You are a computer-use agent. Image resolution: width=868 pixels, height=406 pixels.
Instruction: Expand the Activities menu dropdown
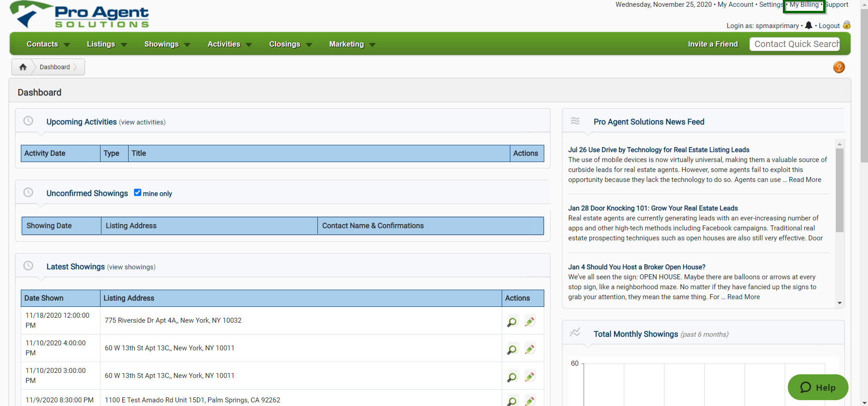249,45
